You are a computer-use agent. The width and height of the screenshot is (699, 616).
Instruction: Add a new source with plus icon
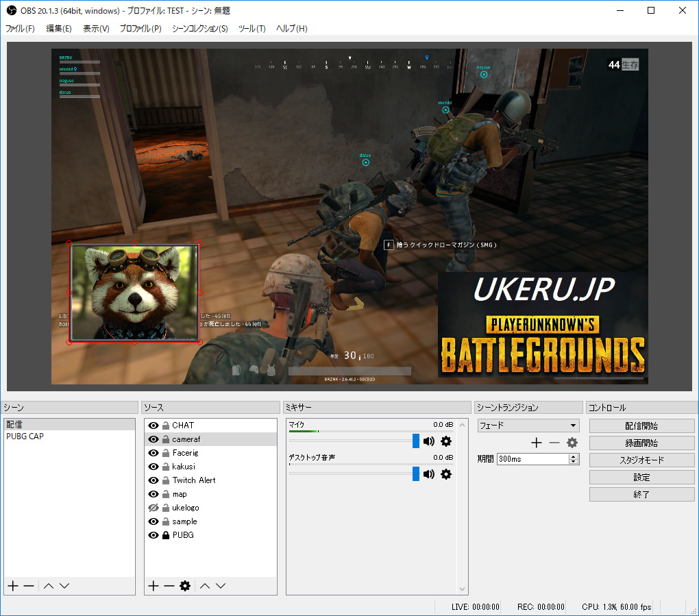click(153, 586)
